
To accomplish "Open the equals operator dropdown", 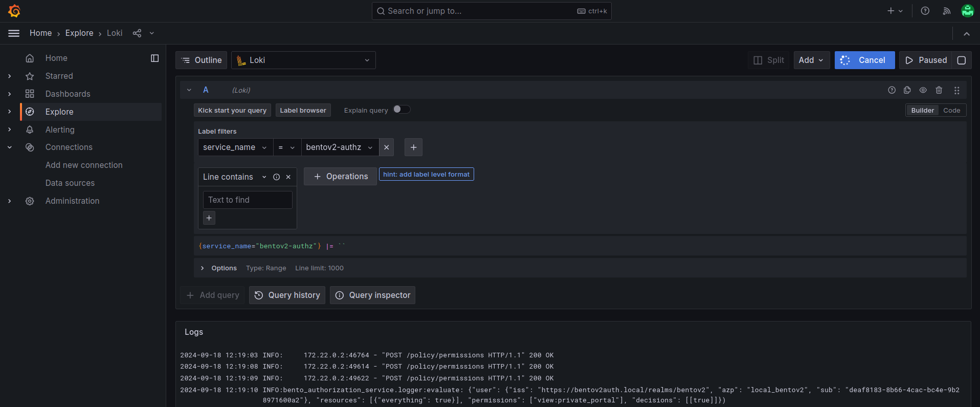I will pos(287,147).
